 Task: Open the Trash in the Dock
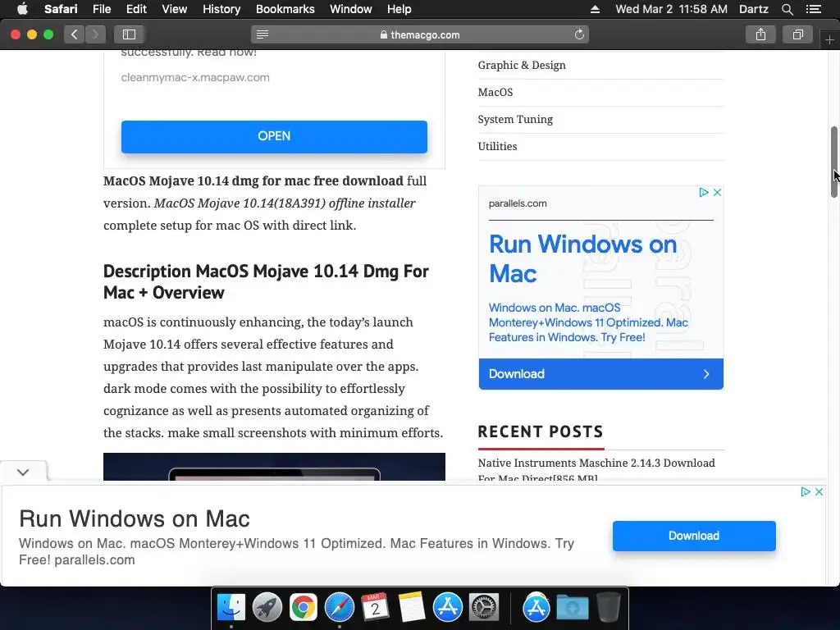608,608
